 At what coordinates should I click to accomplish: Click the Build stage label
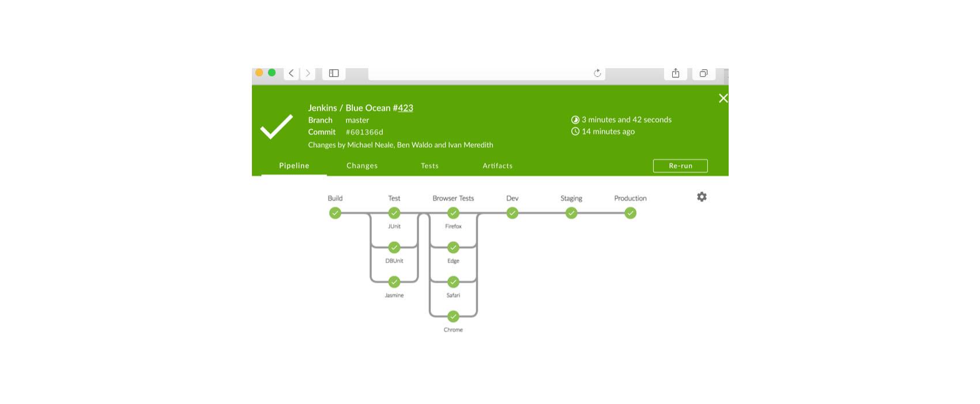pos(335,198)
